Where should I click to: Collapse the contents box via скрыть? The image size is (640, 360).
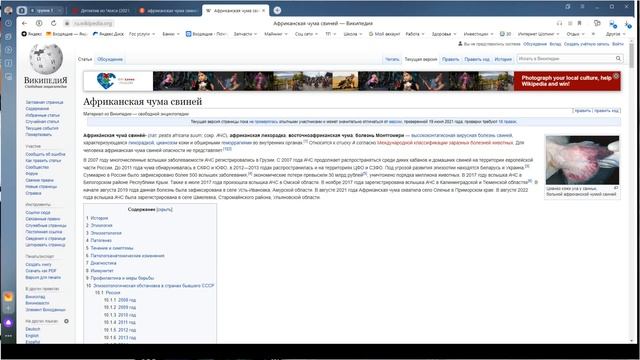coord(164,209)
